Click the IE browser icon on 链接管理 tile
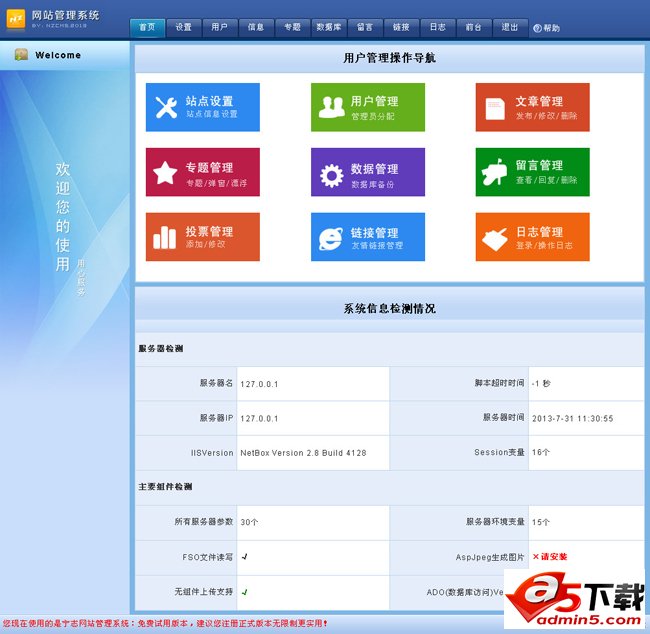Viewport: 650px width, 634px height. coord(331,239)
